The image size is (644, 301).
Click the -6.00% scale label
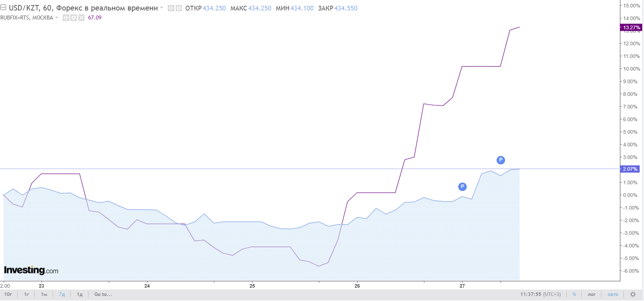click(x=631, y=271)
